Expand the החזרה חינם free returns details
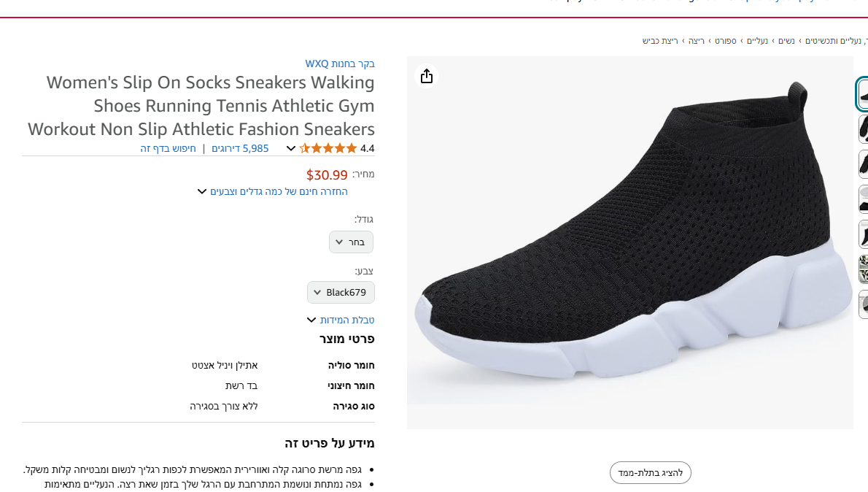This screenshot has width=868, height=492. tap(273, 192)
